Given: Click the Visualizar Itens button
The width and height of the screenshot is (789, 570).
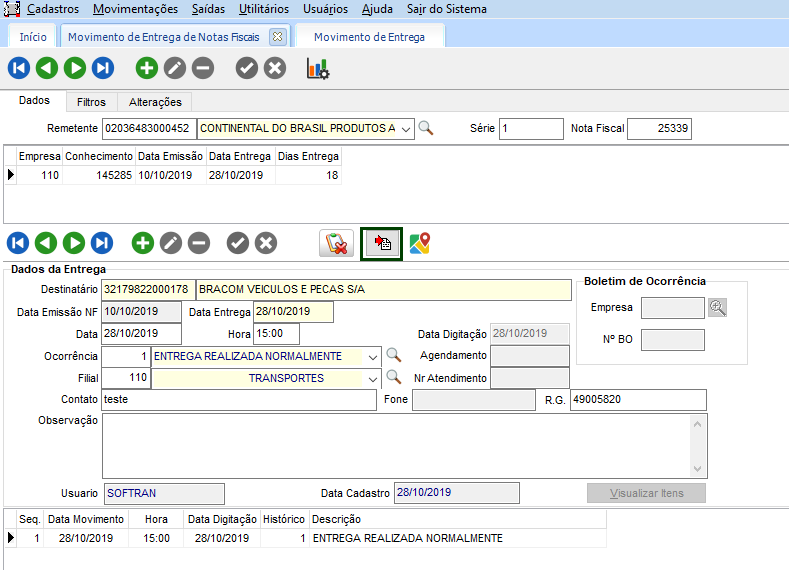Looking at the screenshot, I should click(646, 493).
